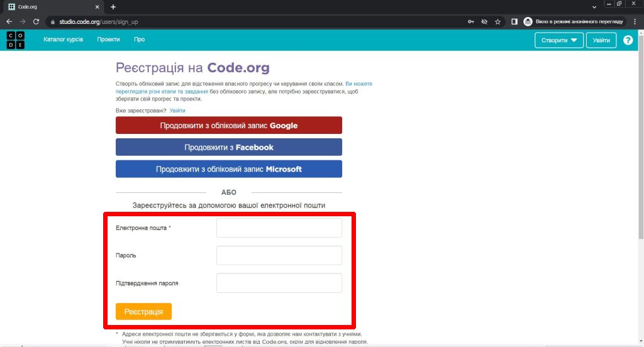This screenshot has height=347, width=644.
Task: Click text Зареєструйтесь за допомогою вашої електронної пошти
Action: tap(229, 206)
